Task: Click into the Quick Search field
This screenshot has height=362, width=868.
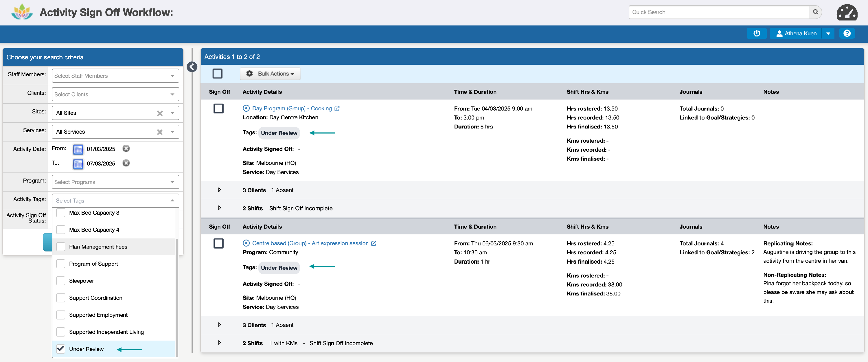Action: click(718, 12)
